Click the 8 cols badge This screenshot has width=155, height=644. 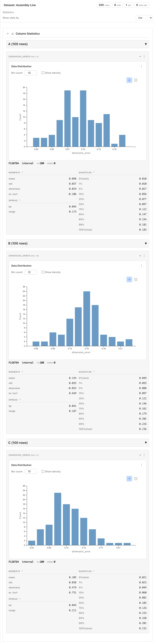tap(117, 5)
